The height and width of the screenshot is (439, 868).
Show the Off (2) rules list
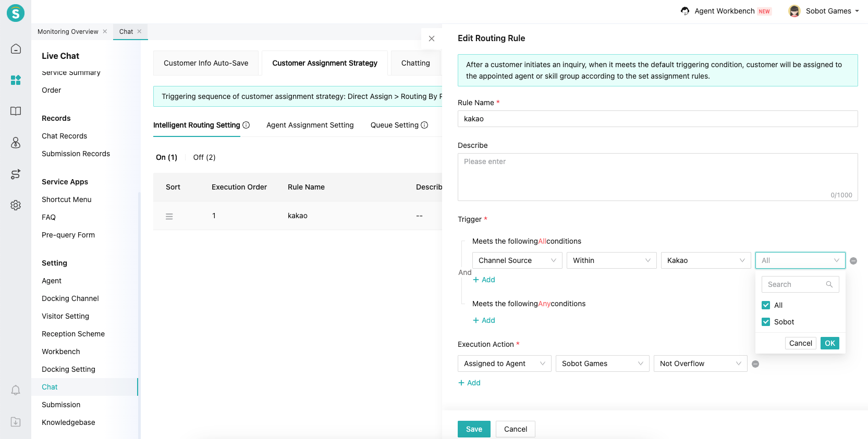[x=204, y=157]
